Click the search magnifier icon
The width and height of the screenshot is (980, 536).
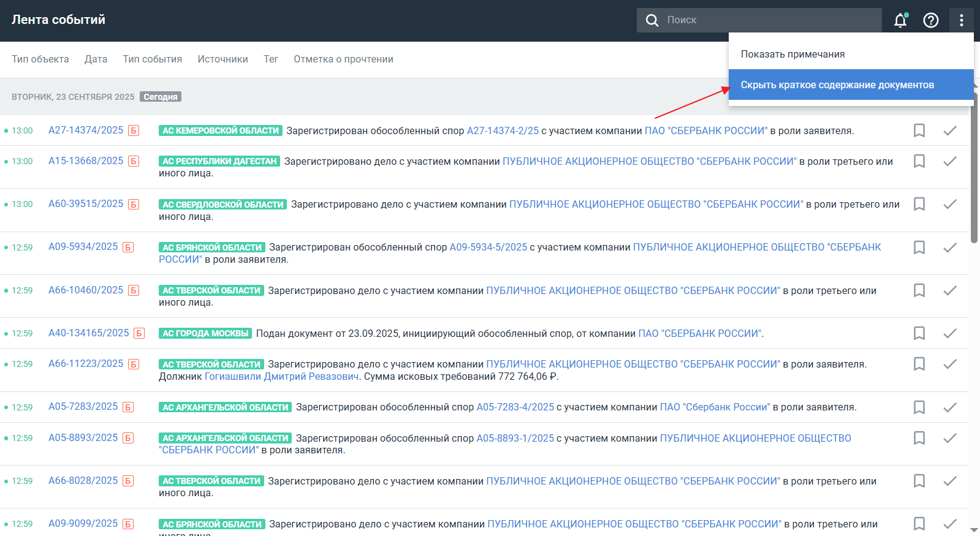652,20
